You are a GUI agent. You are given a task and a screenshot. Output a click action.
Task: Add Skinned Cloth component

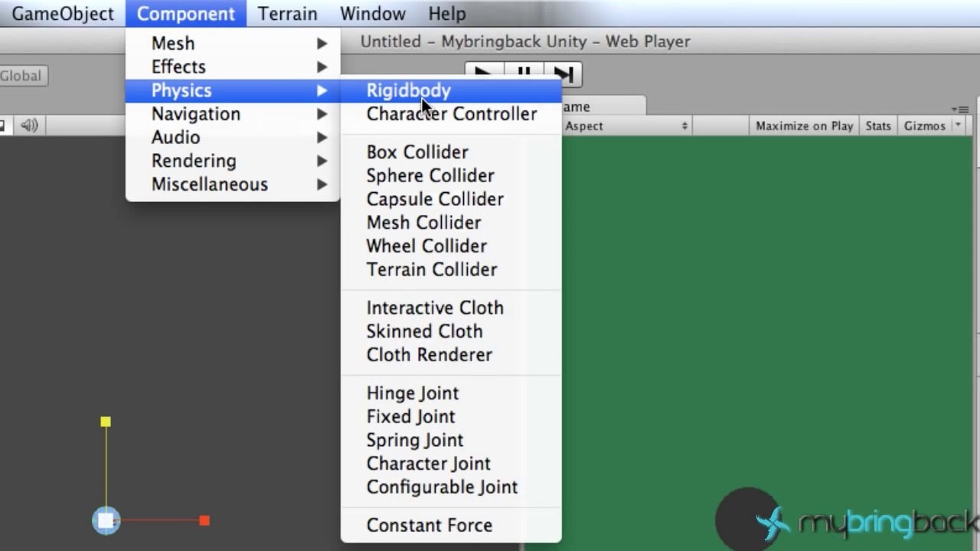tap(451, 331)
